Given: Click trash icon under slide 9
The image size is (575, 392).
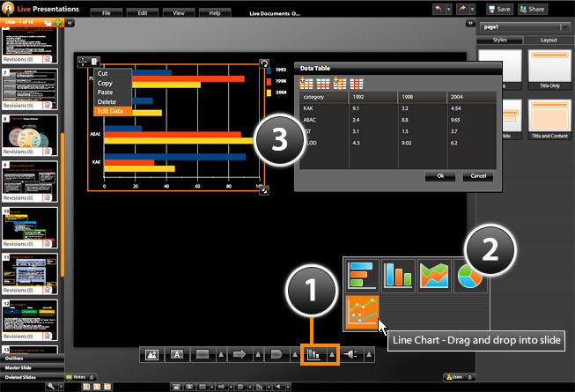Looking at the screenshot, I should pos(48,198).
